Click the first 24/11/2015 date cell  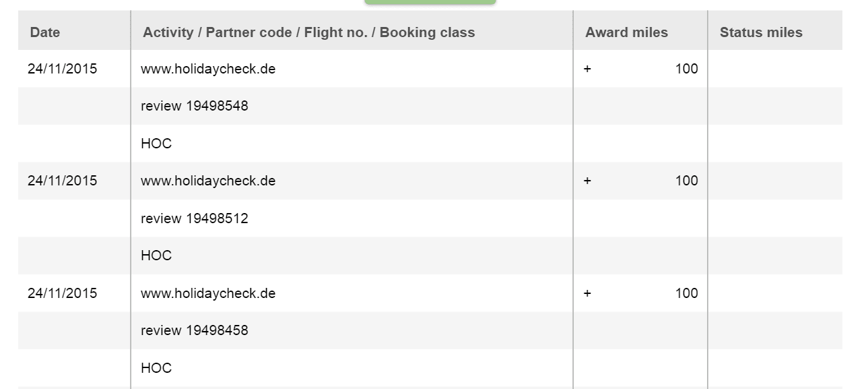62,69
